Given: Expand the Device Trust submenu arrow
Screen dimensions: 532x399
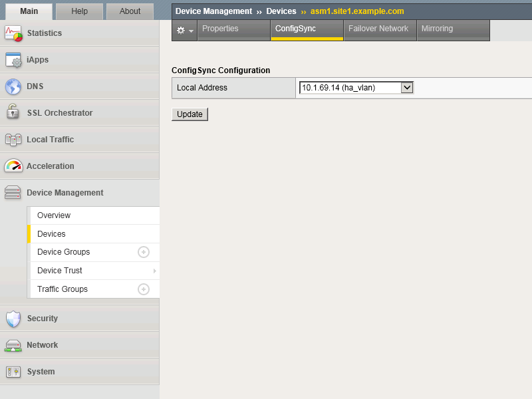Looking at the screenshot, I should tap(155, 271).
